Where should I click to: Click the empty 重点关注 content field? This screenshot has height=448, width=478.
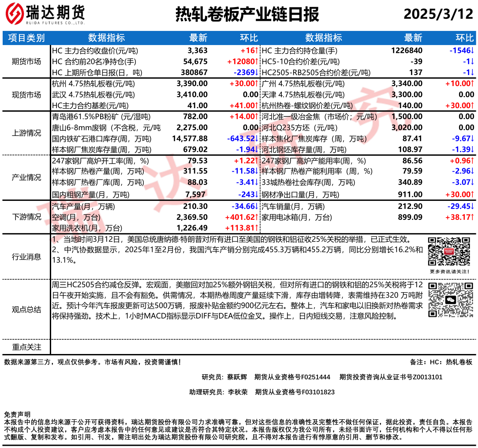click(x=263, y=347)
